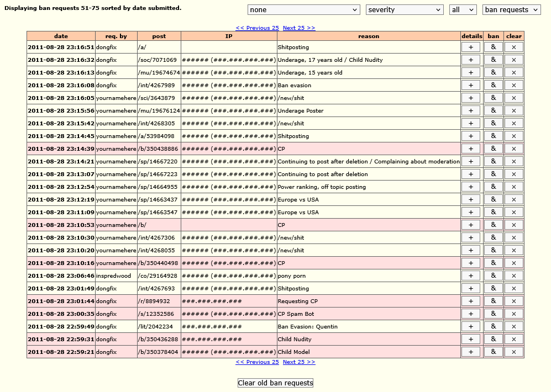Click the bottom "<< Previous 25" link
Viewport: 551px width, 392px height.
(x=257, y=362)
